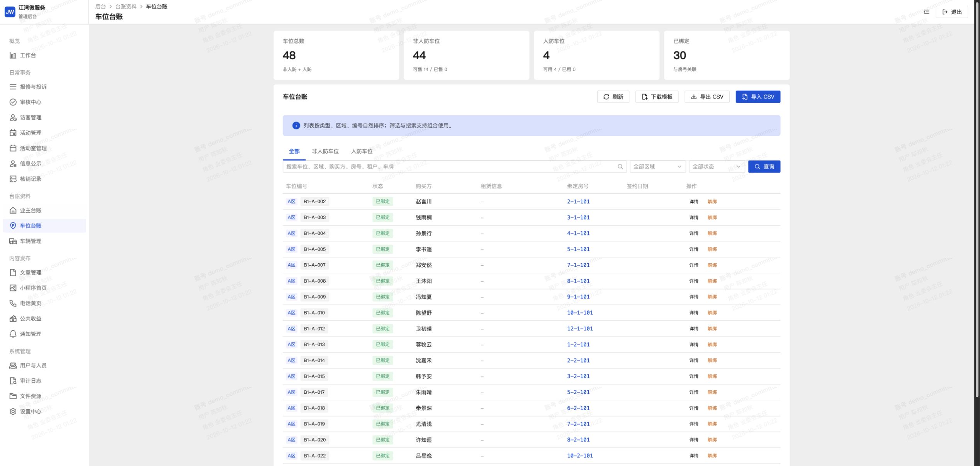This screenshot has height=466, width=980.
Task: Open 电话黄页 phone icon
Action: pos(13,303)
